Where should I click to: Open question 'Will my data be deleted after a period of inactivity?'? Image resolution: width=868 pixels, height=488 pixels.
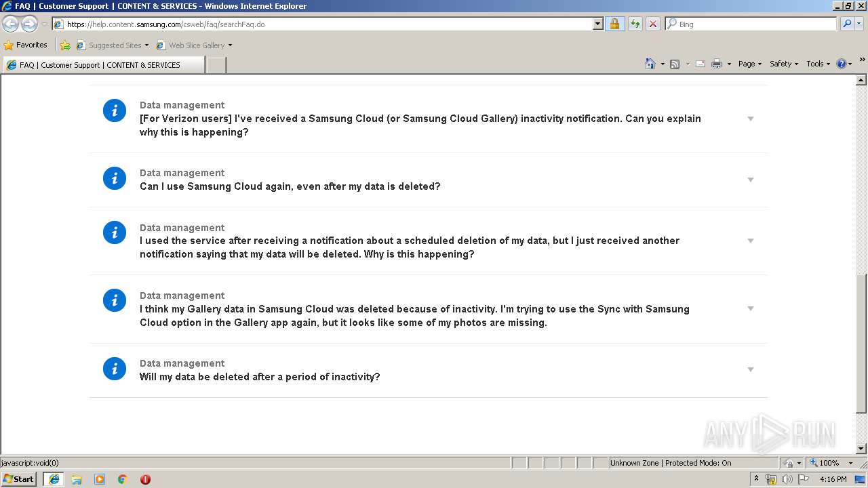(x=260, y=377)
